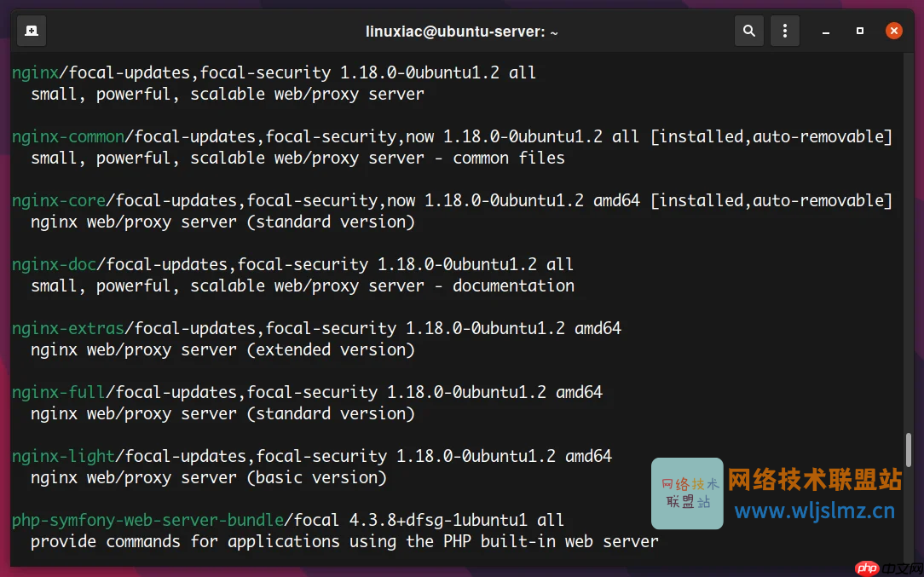This screenshot has width=924, height=577.
Task: Select the nginx-doc package name
Action: click(x=53, y=264)
